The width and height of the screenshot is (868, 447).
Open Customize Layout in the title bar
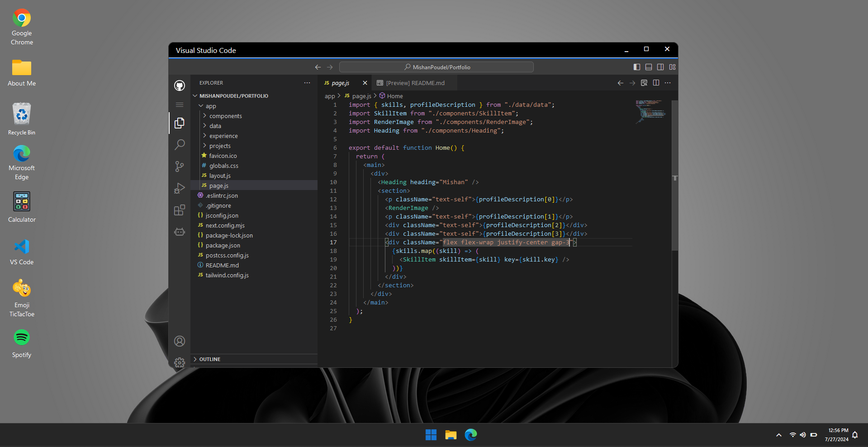pyautogui.click(x=673, y=67)
